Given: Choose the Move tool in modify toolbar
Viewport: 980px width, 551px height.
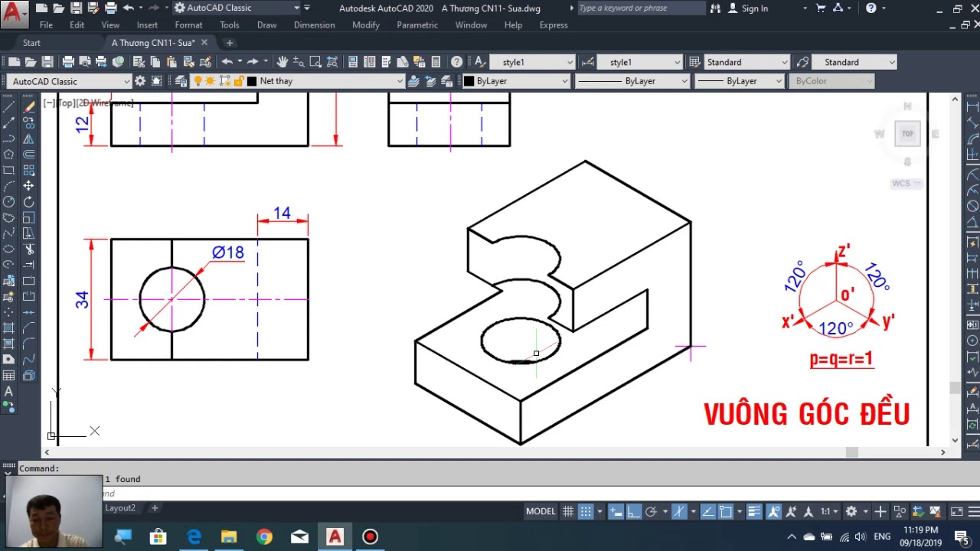Looking at the screenshot, I should pyautogui.click(x=28, y=186).
